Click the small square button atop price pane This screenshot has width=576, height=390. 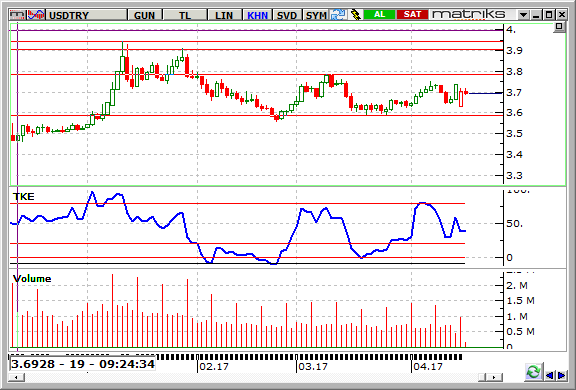tap(559, 26)
